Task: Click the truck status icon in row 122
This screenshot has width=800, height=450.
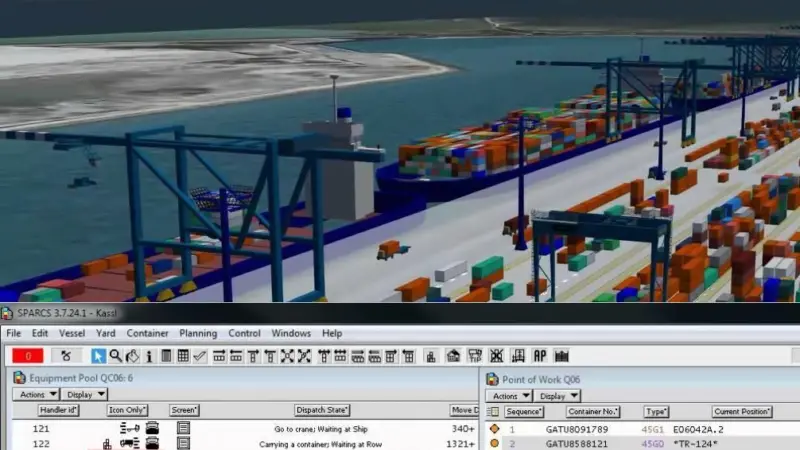Action: (x=130, y=443)
